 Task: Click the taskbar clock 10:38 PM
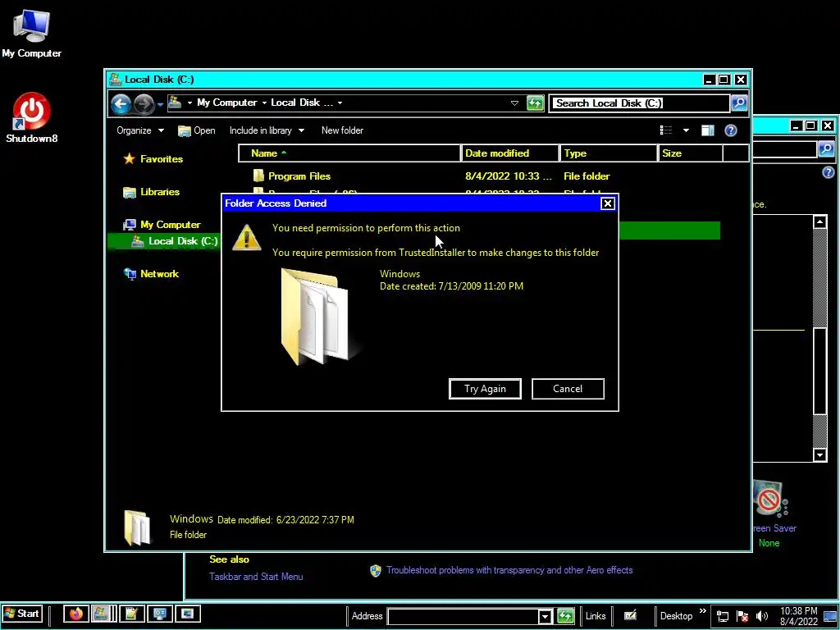tap(799, 611)
